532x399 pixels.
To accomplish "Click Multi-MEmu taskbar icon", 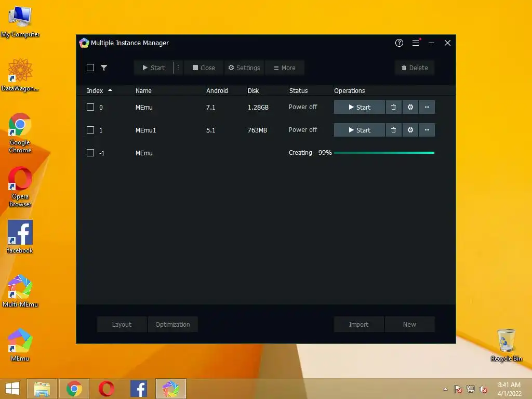I will tap(171, 389).
